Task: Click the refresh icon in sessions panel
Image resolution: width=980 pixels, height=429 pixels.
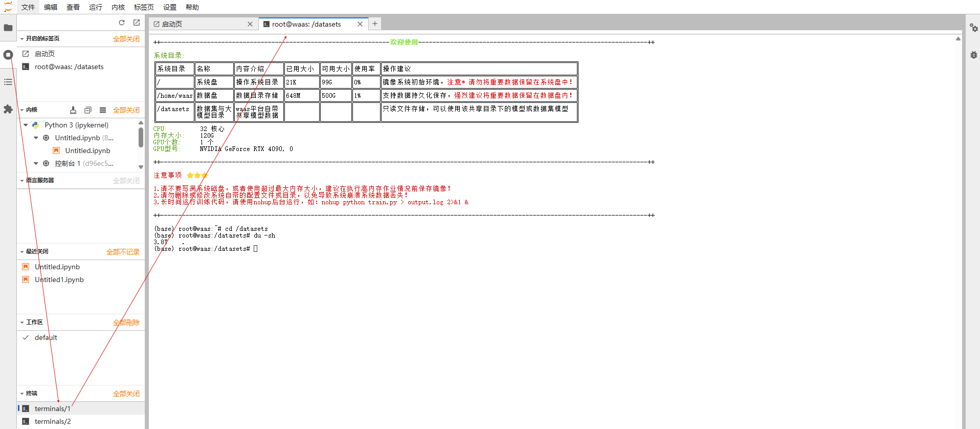Action: pyautogui.click(x=122, y=23)
